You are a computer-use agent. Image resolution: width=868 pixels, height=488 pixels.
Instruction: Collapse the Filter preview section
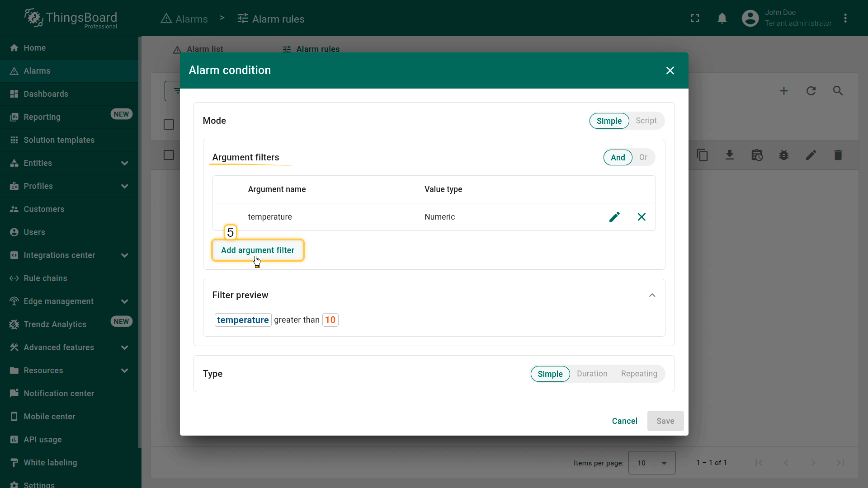tap(651, 295)
